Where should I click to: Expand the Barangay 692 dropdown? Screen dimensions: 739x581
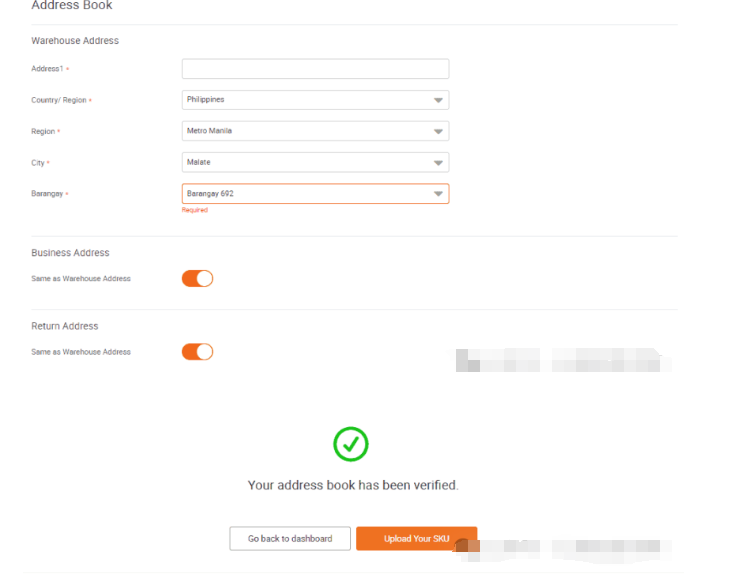pyautogui.click(x=315, y=194)
